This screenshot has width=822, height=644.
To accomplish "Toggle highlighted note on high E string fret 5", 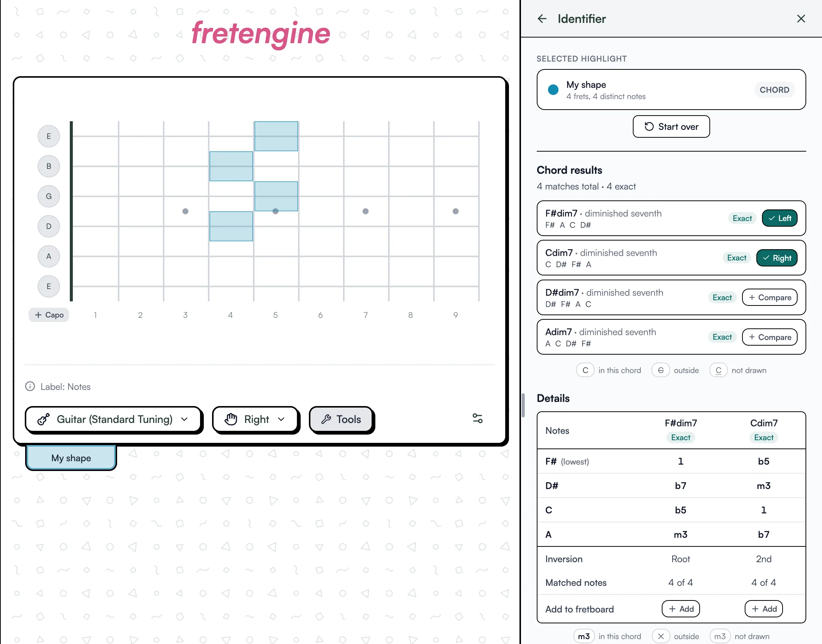I will point(276,136).
